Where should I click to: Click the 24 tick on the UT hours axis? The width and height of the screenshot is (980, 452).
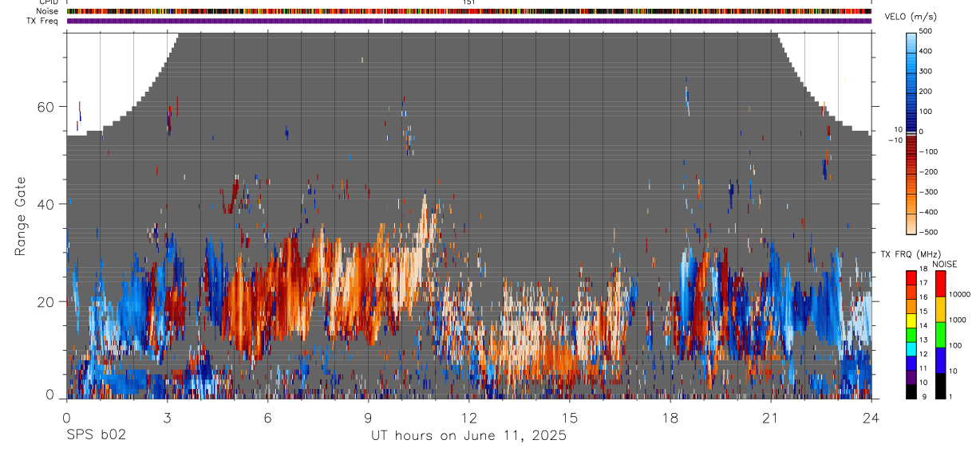click(x=871, y=417)
